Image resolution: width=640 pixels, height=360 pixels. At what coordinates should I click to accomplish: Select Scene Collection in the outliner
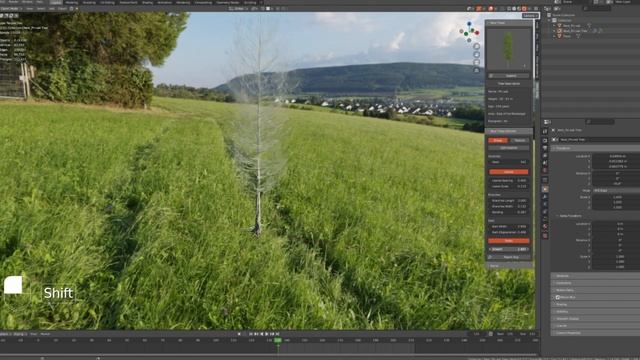pos(563,15)
